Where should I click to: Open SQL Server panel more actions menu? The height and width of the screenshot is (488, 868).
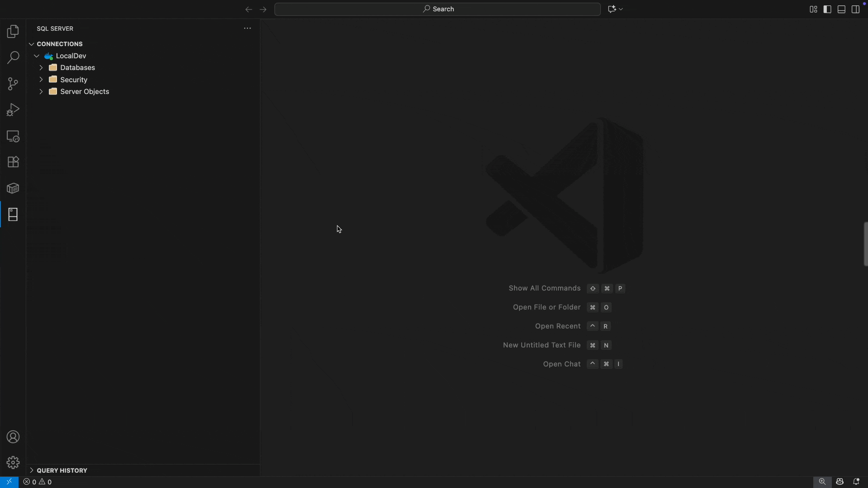tap(247, 28)
